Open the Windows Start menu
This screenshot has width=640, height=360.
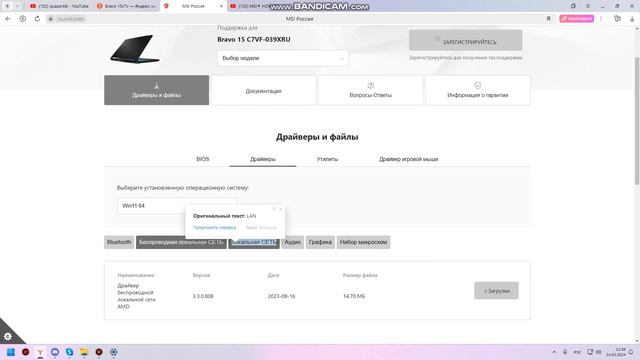(11, 352)
